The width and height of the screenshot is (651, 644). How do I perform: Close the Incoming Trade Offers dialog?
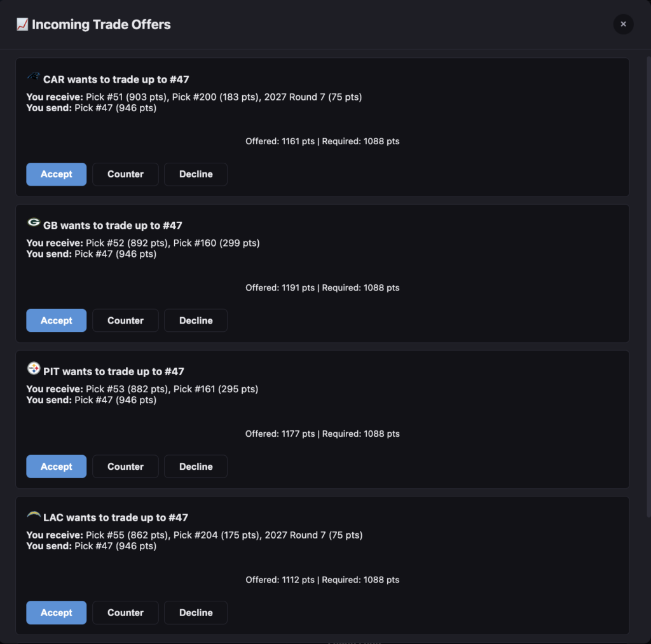click(623, 24)
